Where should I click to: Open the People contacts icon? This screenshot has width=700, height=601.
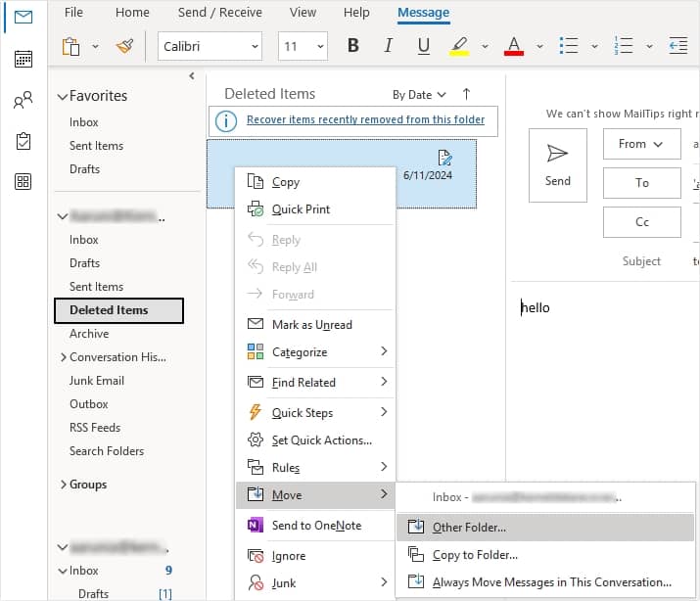pyautogui.click(x=23, y=100)
